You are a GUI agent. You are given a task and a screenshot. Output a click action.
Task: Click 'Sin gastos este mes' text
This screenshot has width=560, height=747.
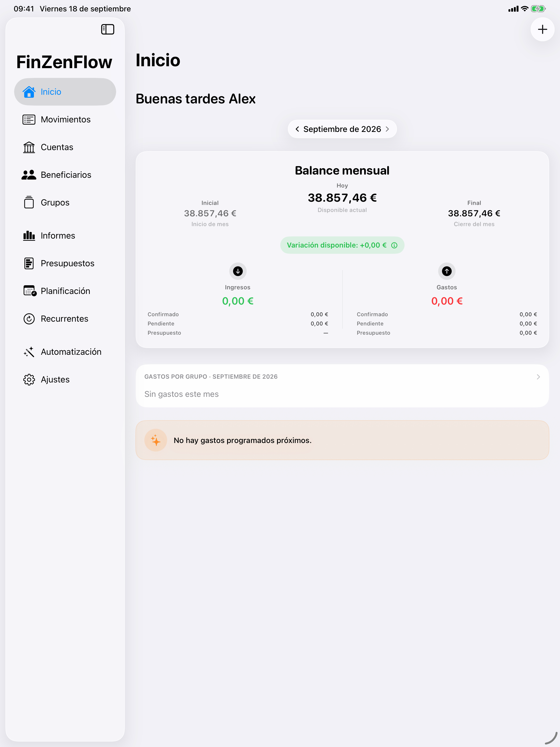[181, 394]
